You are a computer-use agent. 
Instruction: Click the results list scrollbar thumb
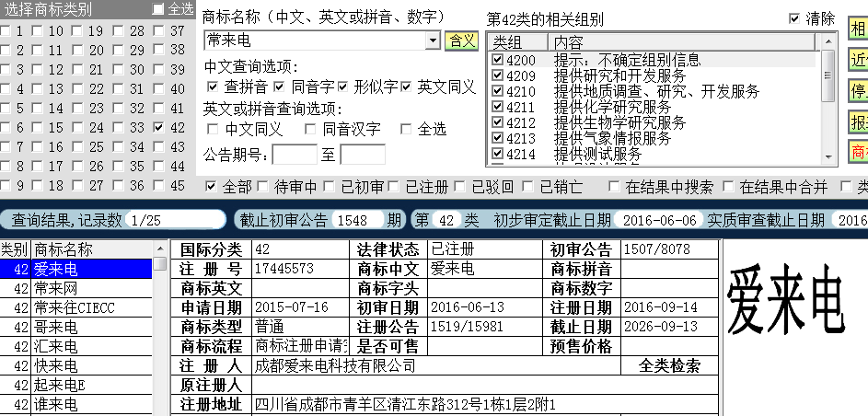(x=160, y=263)
